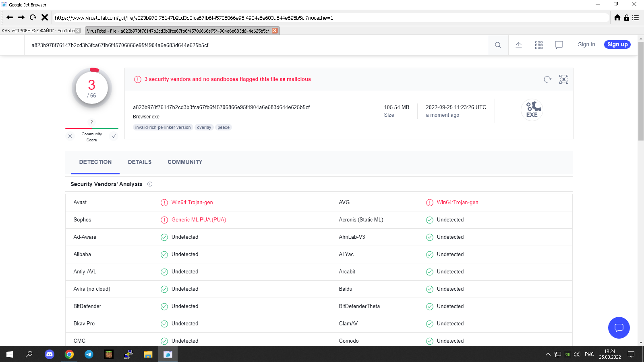Open the comments speech bubble icon
The width and height of the screenshot is (644, 362).
[559, 45]
